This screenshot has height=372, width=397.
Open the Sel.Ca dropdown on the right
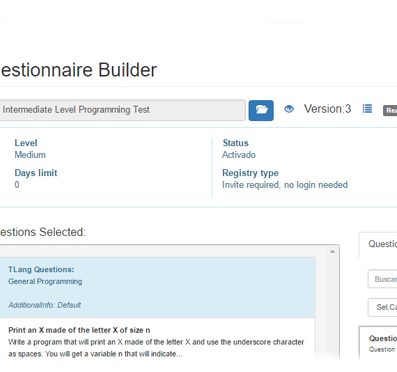(x=382, y=307)
